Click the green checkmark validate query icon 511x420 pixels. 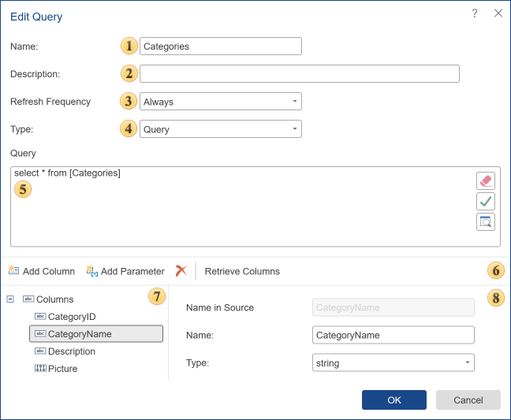(x=486, y=201)
